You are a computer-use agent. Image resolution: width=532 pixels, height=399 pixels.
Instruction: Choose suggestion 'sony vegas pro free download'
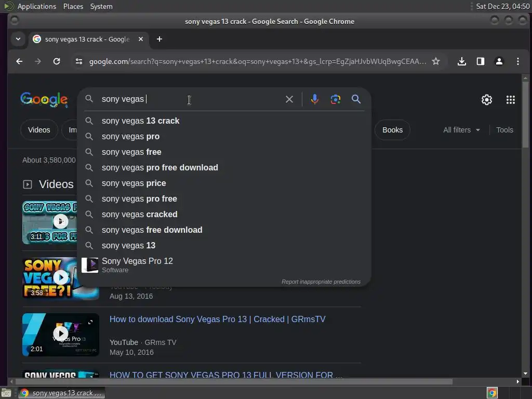pos(224,168)
